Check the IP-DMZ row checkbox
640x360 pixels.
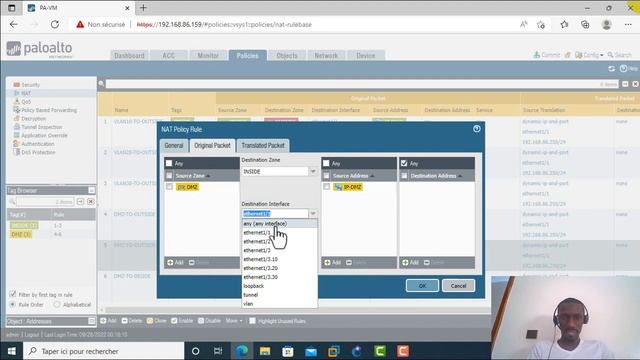[327, 187]
